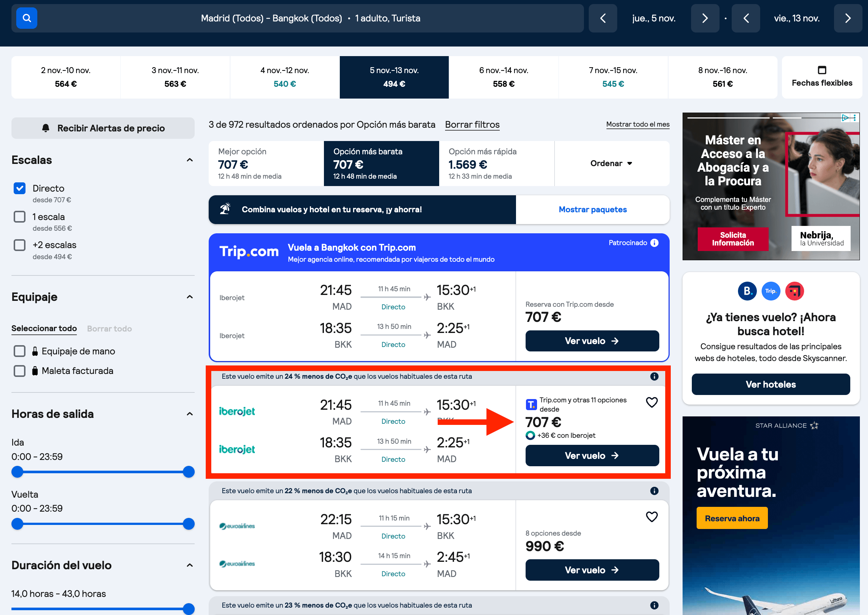Click the blue search magnifier icon
This screenshot has width=868, height=615.
click(27, 18)
